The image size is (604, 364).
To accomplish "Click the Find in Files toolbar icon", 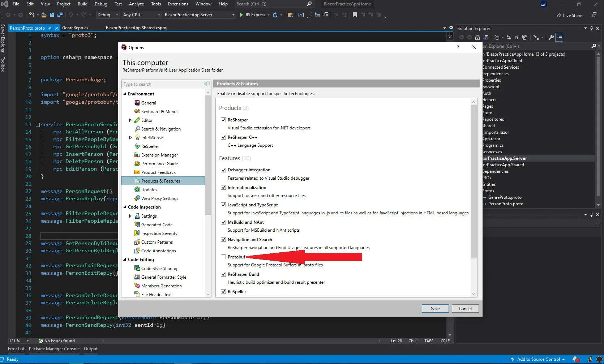I will point(290,15).
